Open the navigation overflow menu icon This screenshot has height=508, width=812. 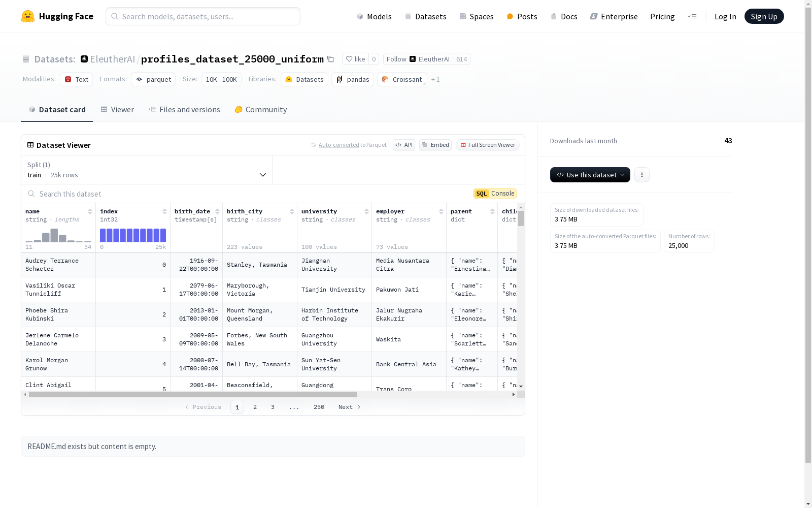[692, 16]
